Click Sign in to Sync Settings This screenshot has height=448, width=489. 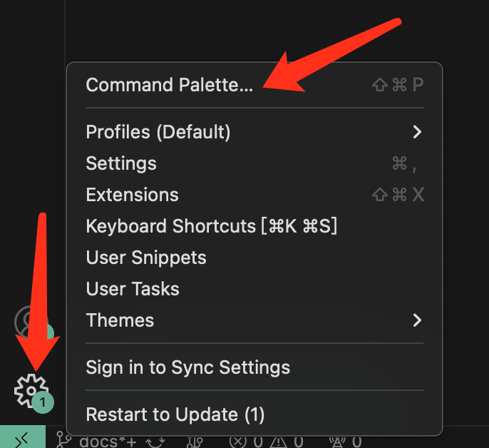(x=187, y=367)
